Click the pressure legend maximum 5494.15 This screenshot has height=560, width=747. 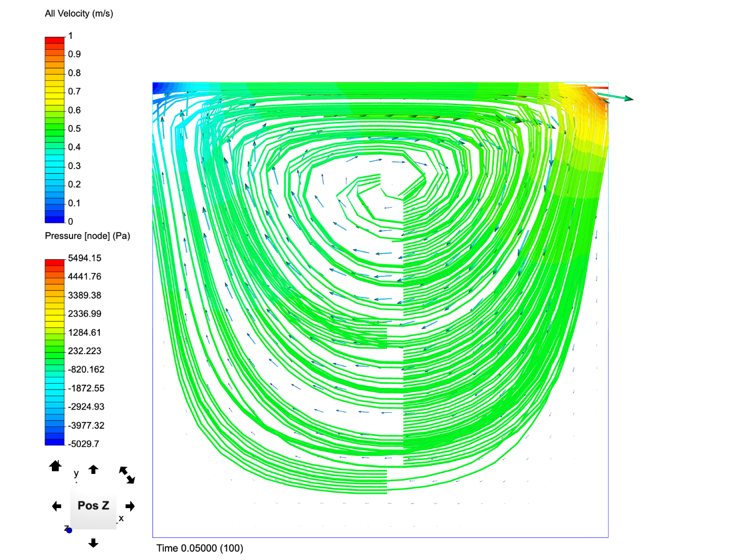85,258
